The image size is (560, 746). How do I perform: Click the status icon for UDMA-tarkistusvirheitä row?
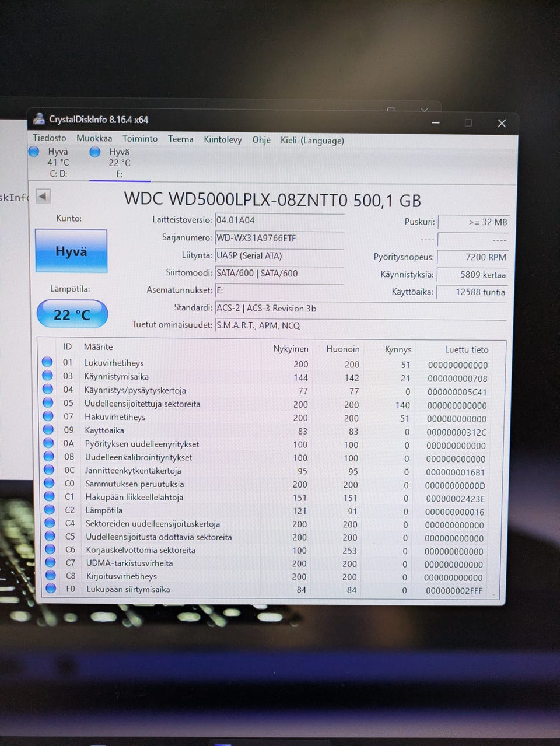click(51, 562)
